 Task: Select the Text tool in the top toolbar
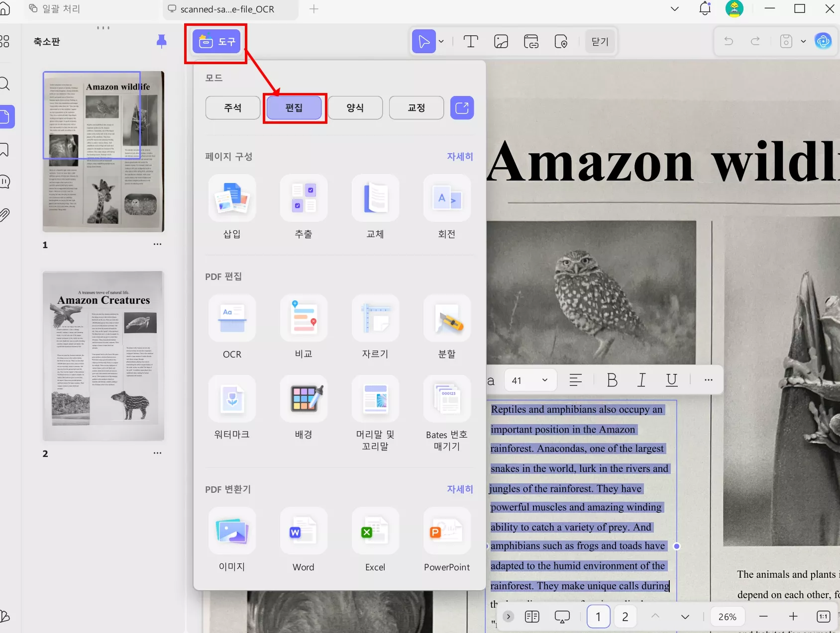(x=470, y=41)
